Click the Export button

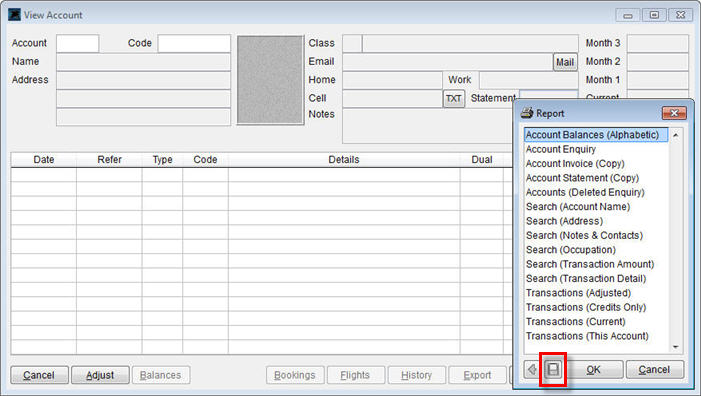[477, 375]
